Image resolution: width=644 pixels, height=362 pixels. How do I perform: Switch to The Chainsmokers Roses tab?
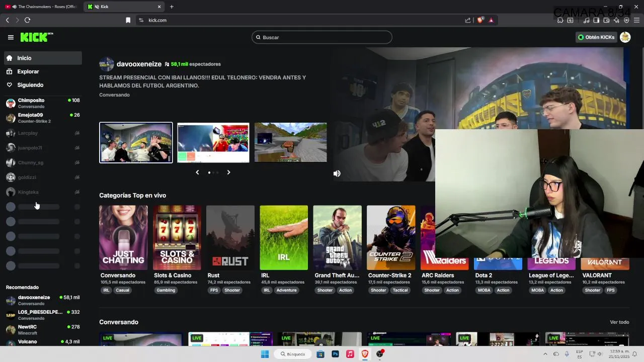coord(41,7)
